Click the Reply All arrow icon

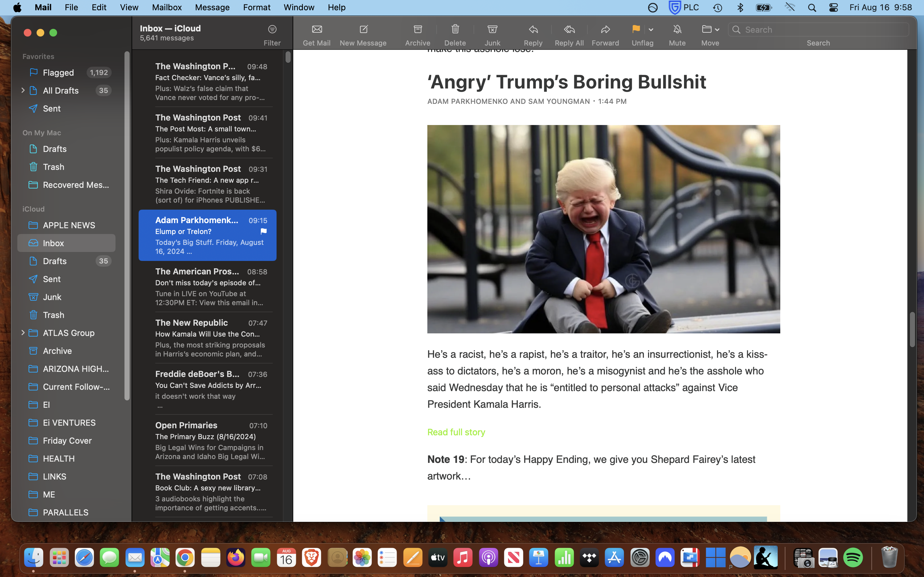pos(569,29)
